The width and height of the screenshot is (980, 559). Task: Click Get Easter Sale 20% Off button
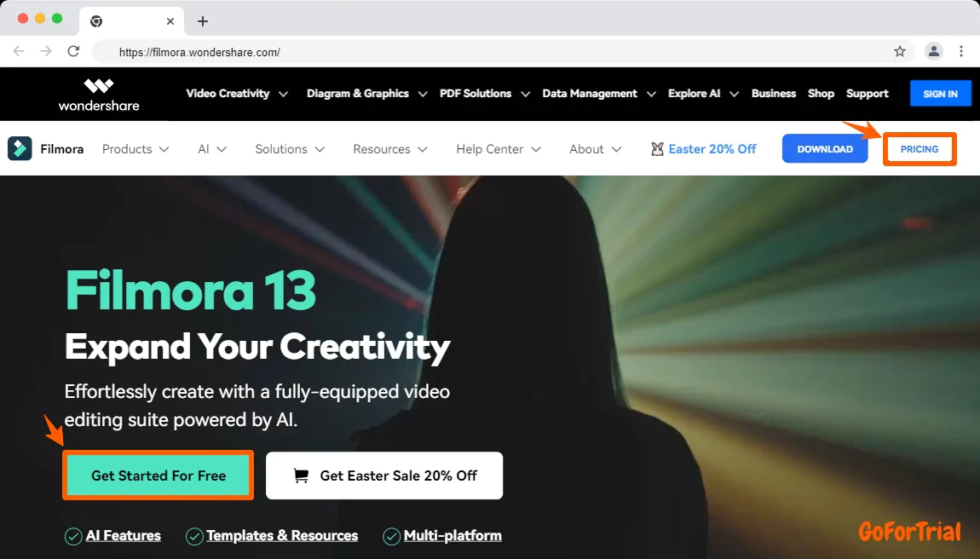pyautogui.click(x=384, y=475)
